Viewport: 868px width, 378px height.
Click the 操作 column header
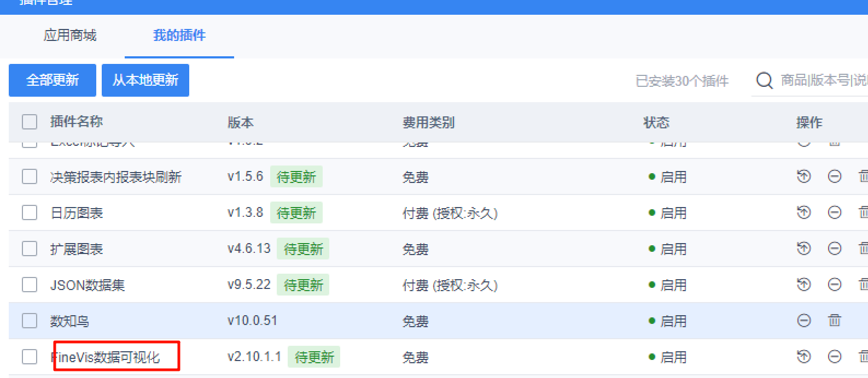point(809,122)
